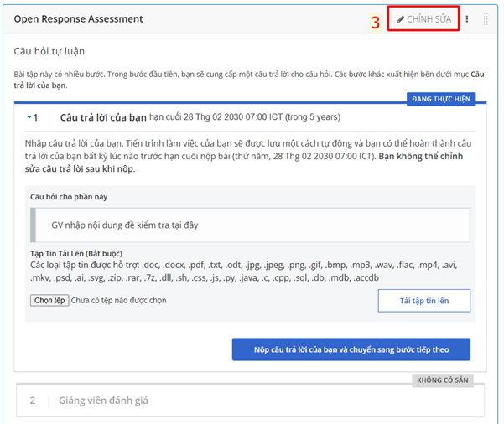
Task: Click the red step number 3 marker
Action: click(x=376, y=23)
